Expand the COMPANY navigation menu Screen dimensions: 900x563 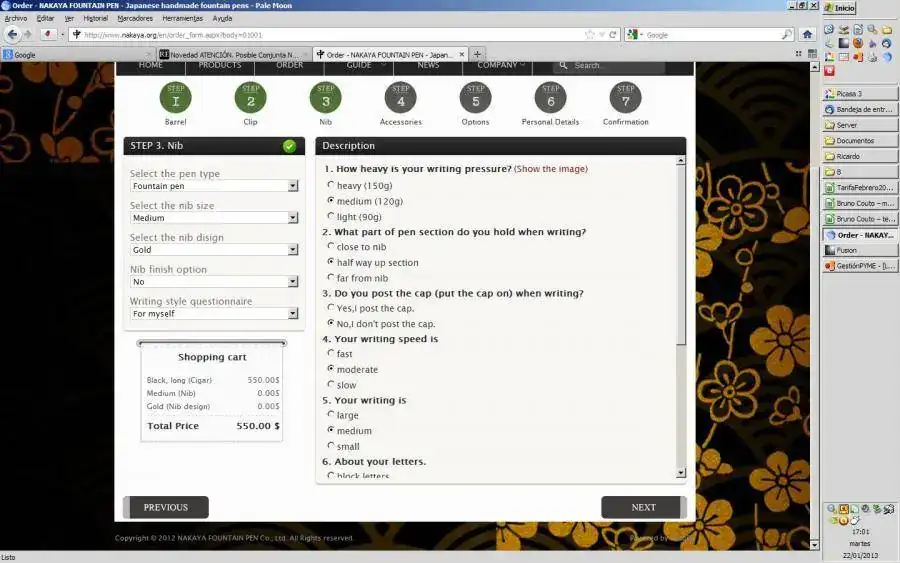tap(497, 65)
